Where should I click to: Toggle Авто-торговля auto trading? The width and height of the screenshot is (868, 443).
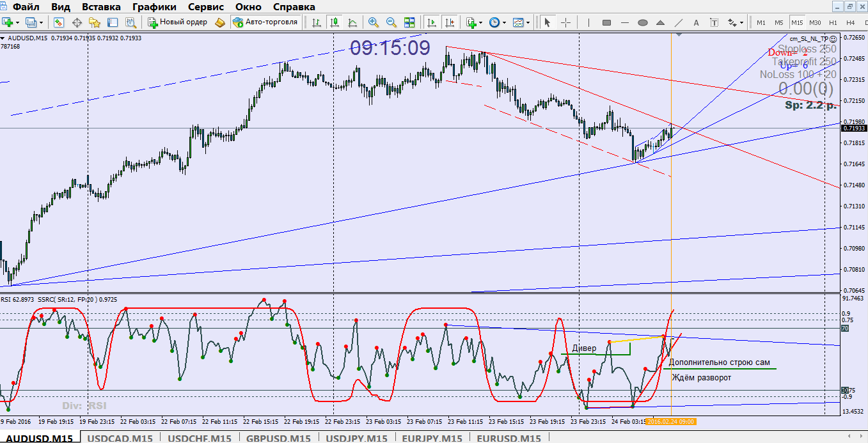[266, 22]
